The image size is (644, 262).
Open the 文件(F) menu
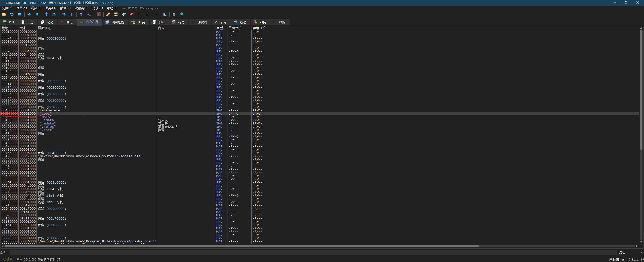(x=7, y=8)
